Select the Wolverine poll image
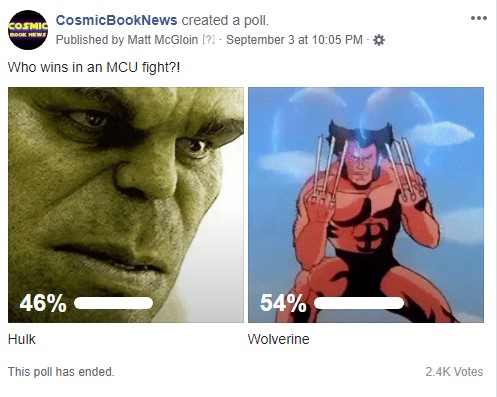This screenshot has height=397, width=497. click(366, 205)
